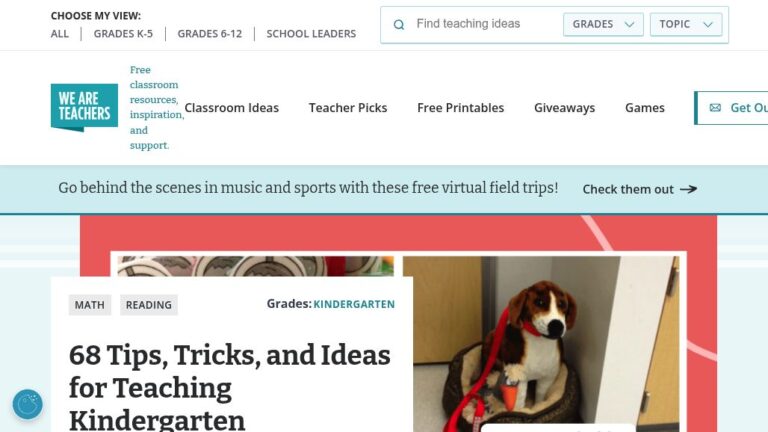Open the round cookie preferences icon
Screen dimensions: 768x432
point(27,404)
